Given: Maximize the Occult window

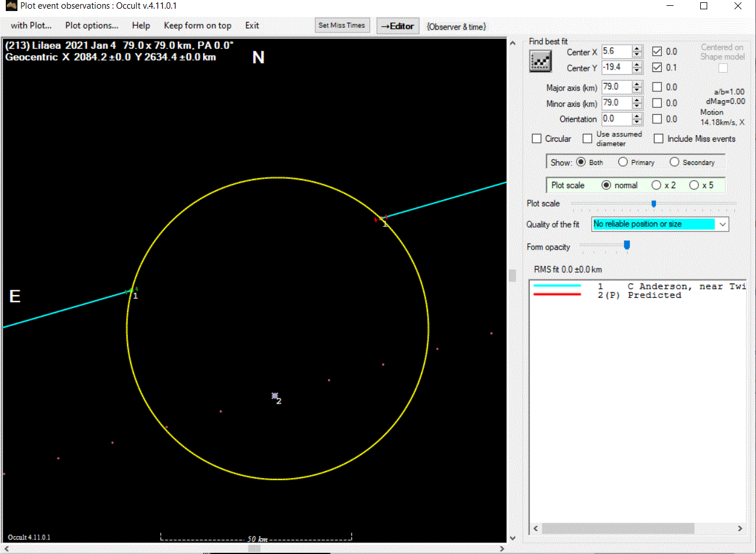Looking at the screenshot, I should point(704,6).
